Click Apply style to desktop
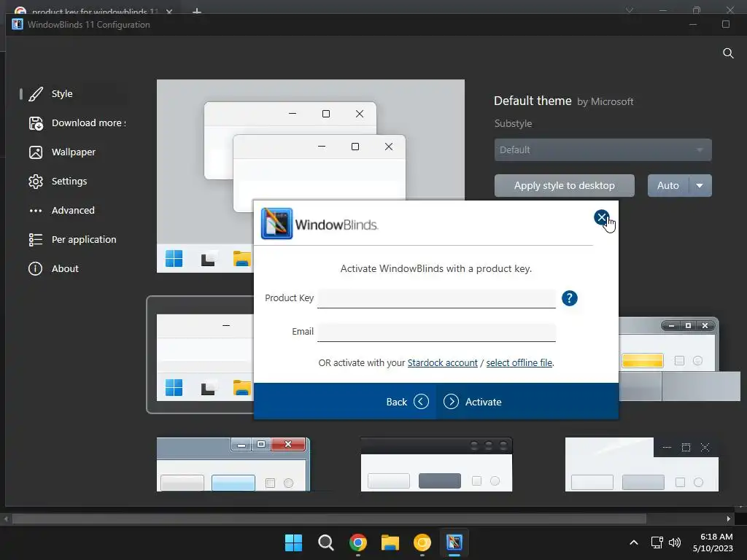747x560 pixels. point(564,185)
